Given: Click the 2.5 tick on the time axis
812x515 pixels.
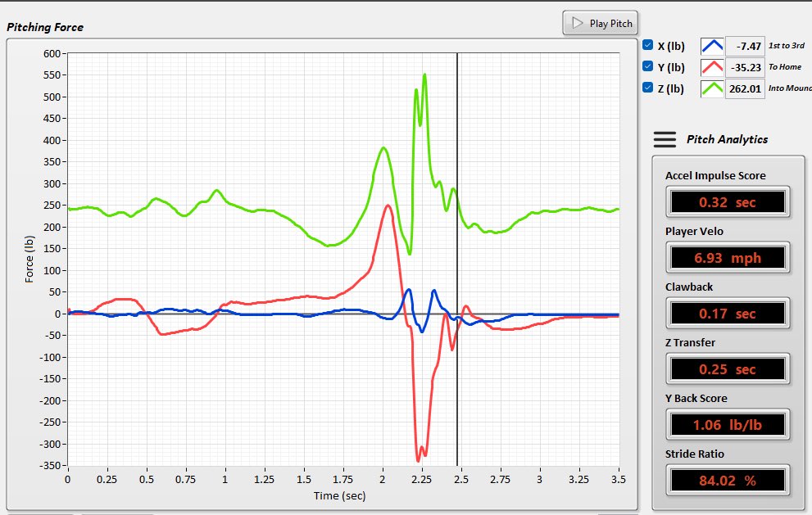Looking at the screenshot, I should (x=460, y=479).
